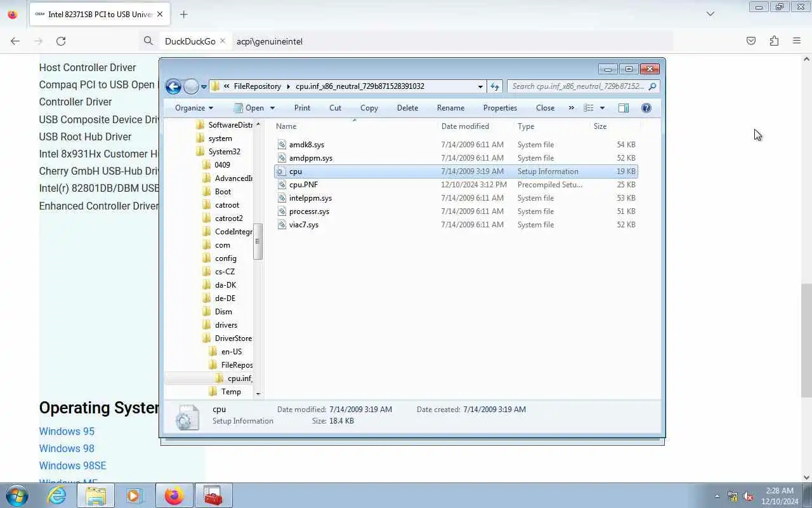The width and height of the screenshot is (812, 508).
Task: Click Properties in the Explorer toolbar
Action: coord(500,108)
